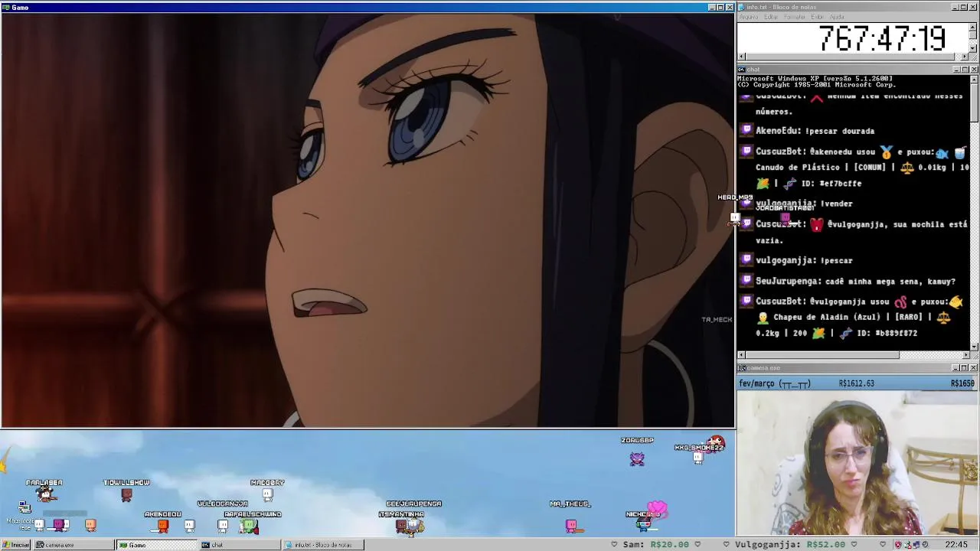Click the AKENOEDU orange avatar
Viewport: 980px width, 551px height.
click(162, 525)
